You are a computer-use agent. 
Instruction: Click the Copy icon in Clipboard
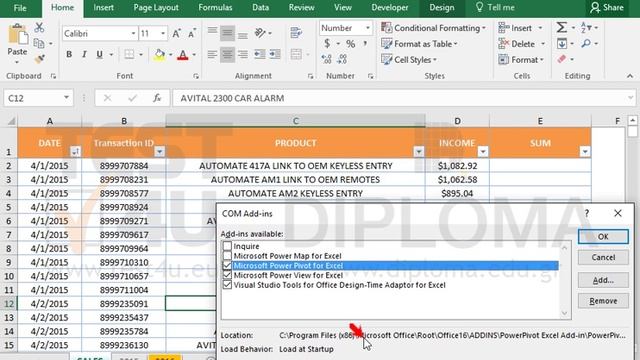tap(39, 43)
